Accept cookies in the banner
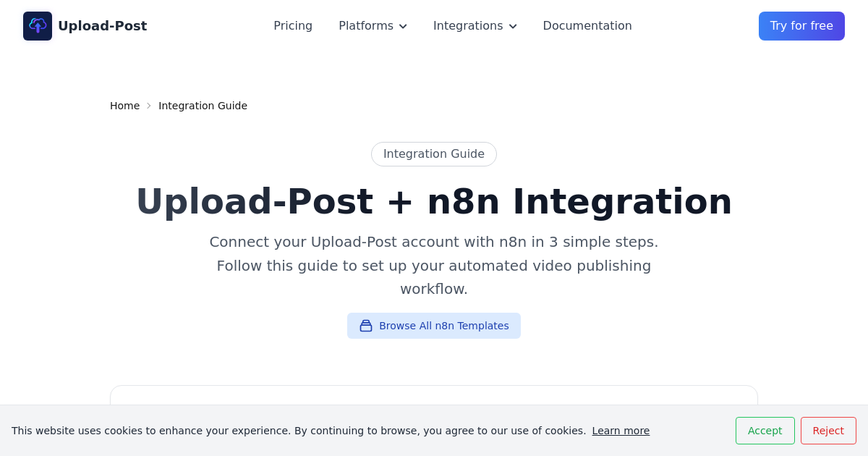The width and height of the screenshot is (868, 456). [765, 431]
